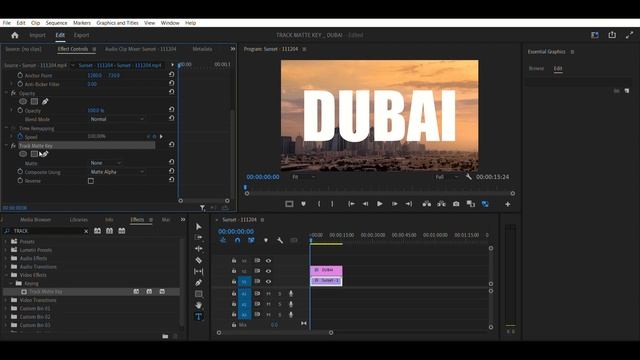
Task: Go to In point
Action: point(351,204)
